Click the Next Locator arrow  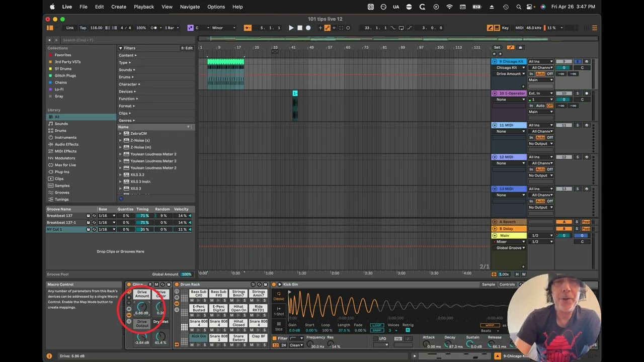pyautogui.click(x=500, y=53)
